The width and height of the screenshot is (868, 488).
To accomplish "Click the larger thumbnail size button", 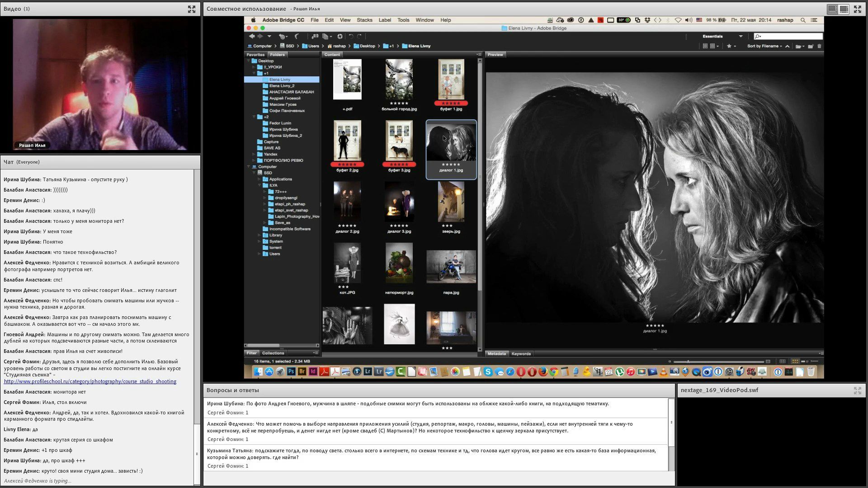I will pyautogui.click(x=768, y=361).
